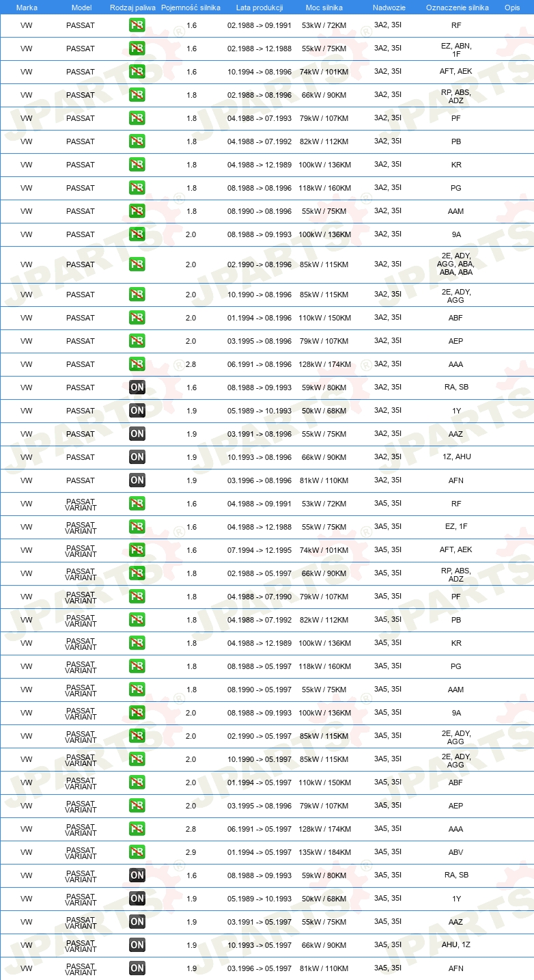Click diesel ON icon in the 1Z, AHU row

tap(137, 457)
